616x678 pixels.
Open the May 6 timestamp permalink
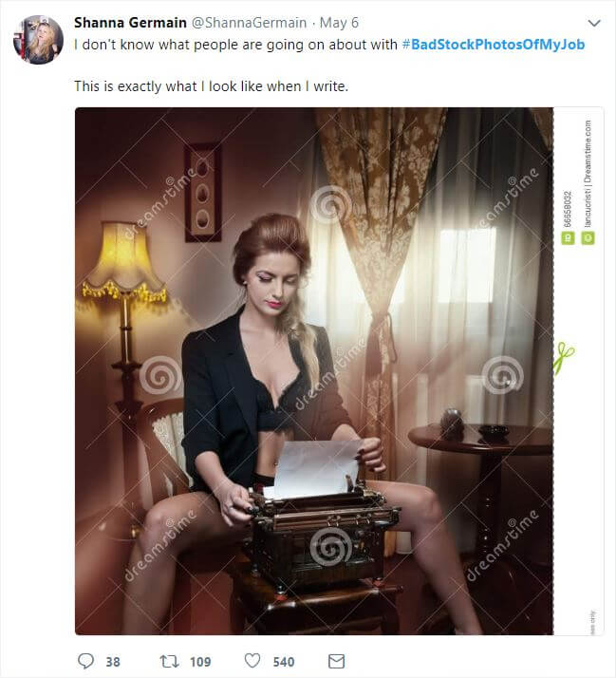(x=339, y=23)
